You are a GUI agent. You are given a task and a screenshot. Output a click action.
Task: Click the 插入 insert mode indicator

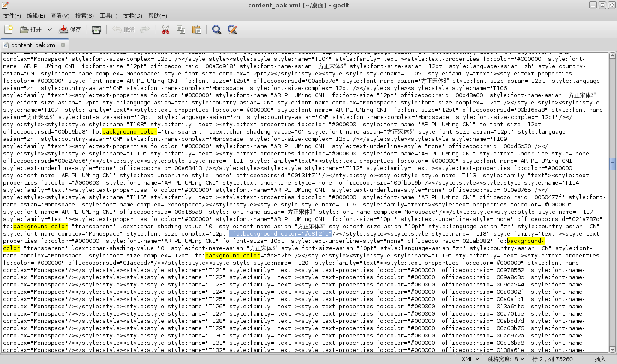600,359
